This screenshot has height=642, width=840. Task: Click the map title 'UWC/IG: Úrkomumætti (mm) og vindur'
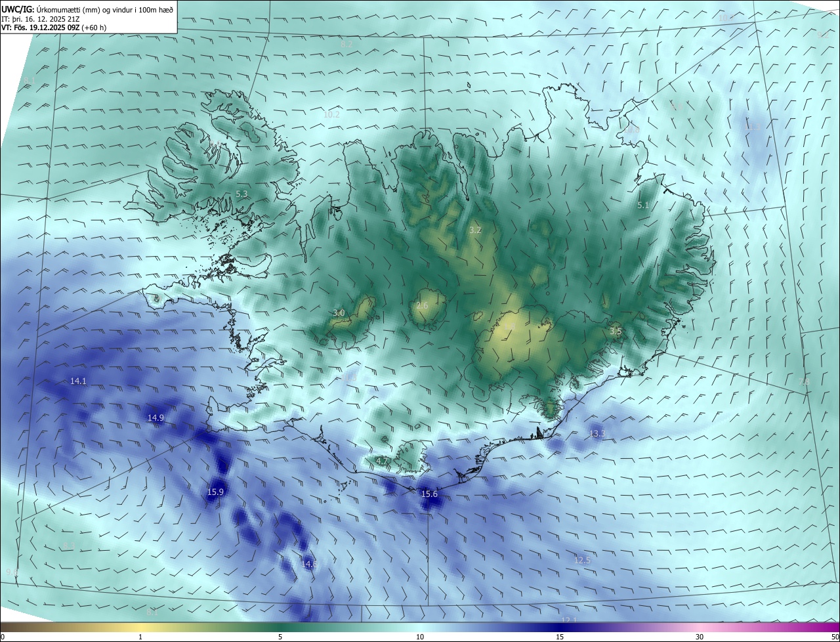(87, 10)
